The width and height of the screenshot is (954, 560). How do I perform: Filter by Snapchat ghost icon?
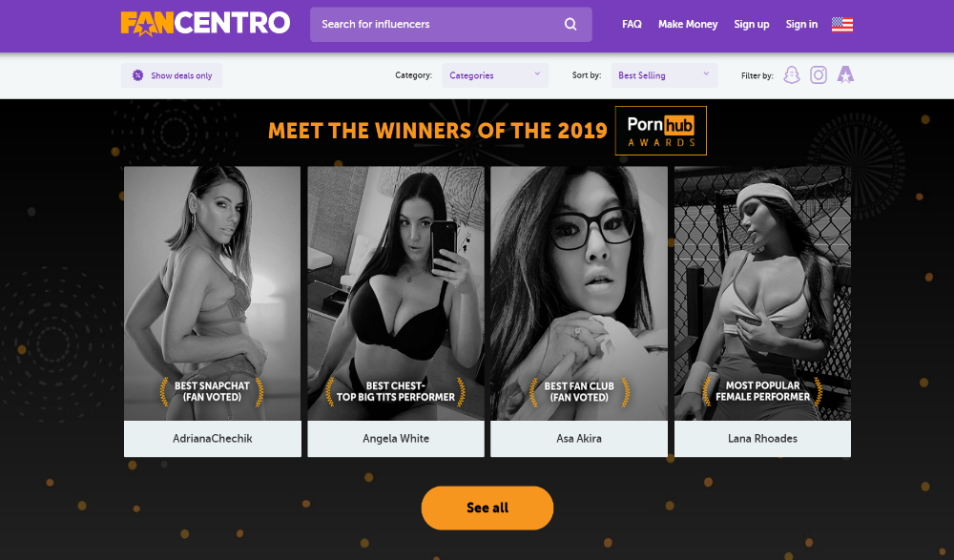(x=792, y=74)
